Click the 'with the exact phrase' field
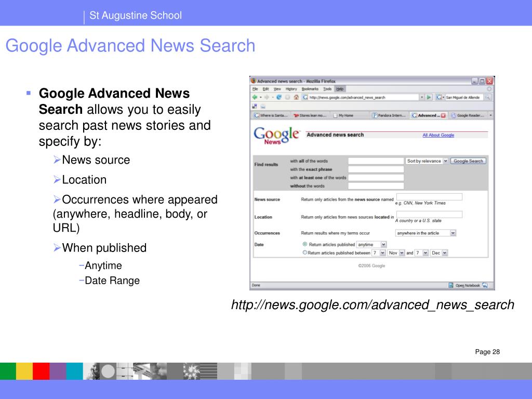 tap(376, 169)
